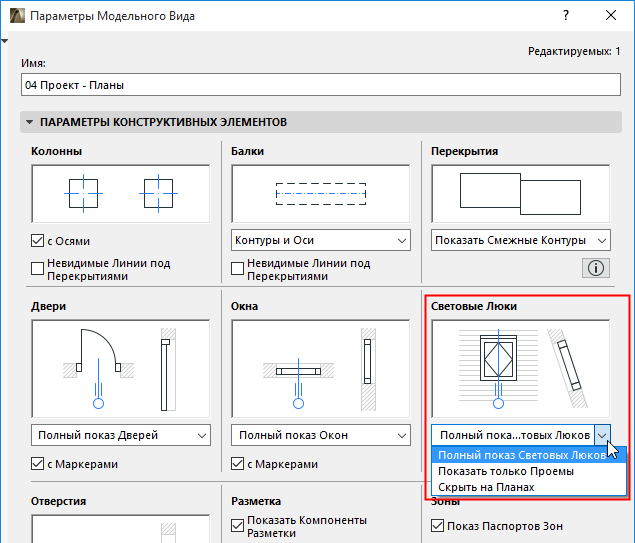Click the Колонны preview image
Viewport: 635px width, 543px height.
pyautogui.click(x=121, y=194)
